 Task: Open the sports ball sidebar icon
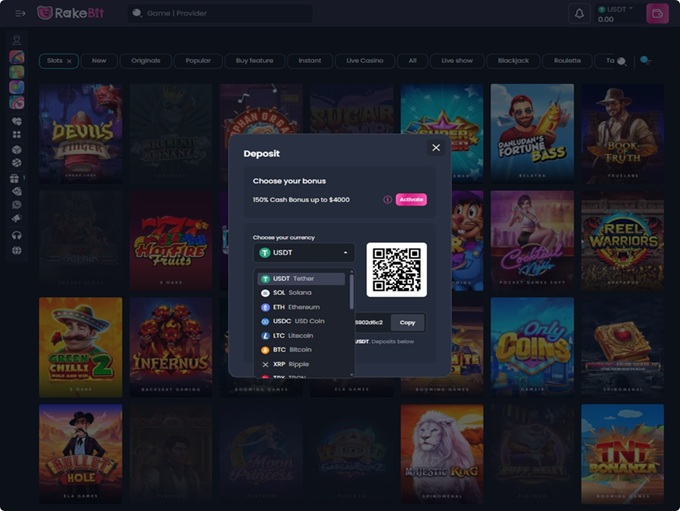click(17, 163)
